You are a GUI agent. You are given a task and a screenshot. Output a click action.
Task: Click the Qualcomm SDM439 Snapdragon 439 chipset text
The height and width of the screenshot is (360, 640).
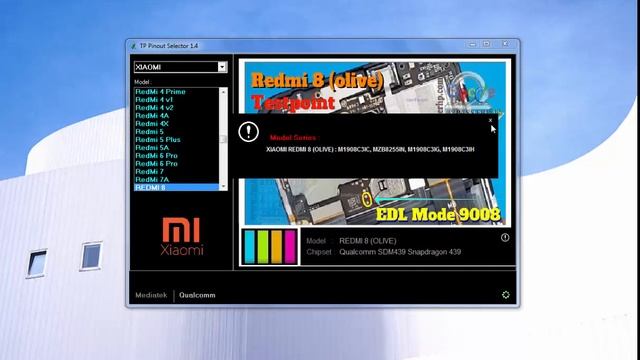(400, 252)
